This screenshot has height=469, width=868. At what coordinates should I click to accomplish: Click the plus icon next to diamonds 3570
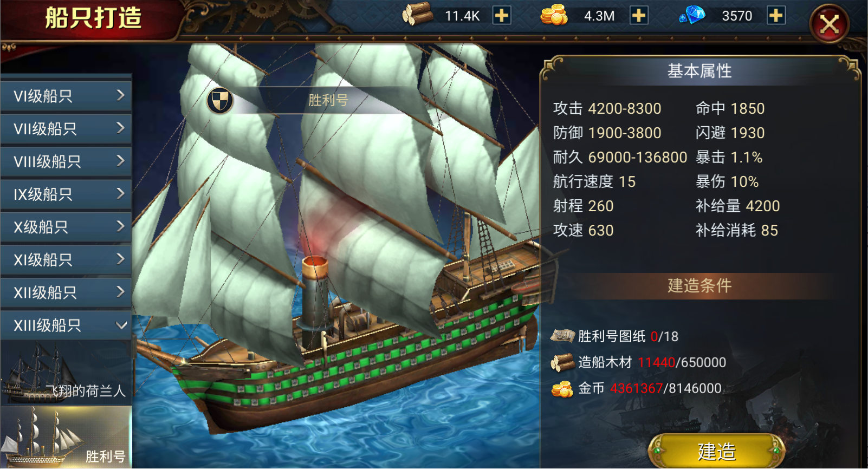pos(776,16)
